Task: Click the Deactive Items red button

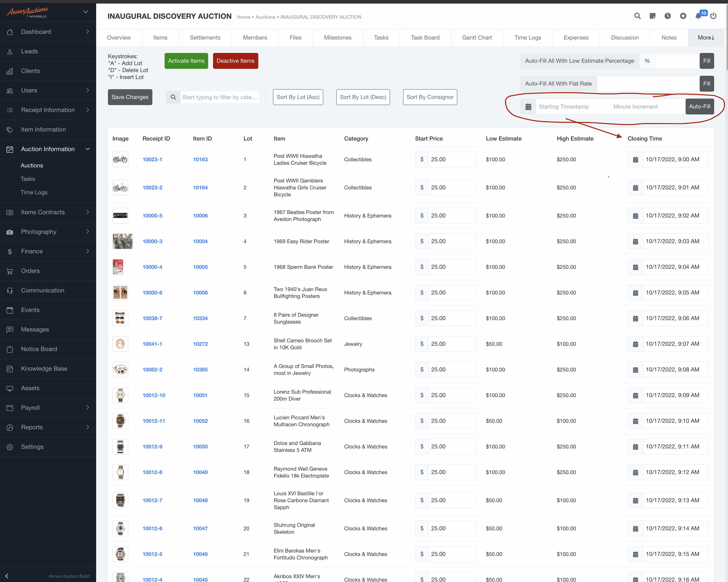Action: [235, 61]
